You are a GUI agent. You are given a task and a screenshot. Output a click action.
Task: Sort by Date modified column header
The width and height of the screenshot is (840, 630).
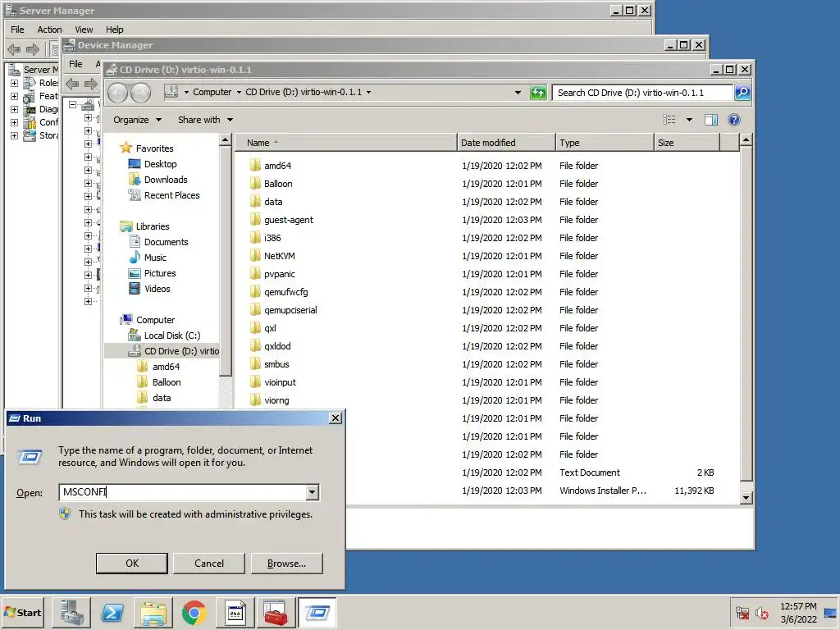click(x=506, y=143)
